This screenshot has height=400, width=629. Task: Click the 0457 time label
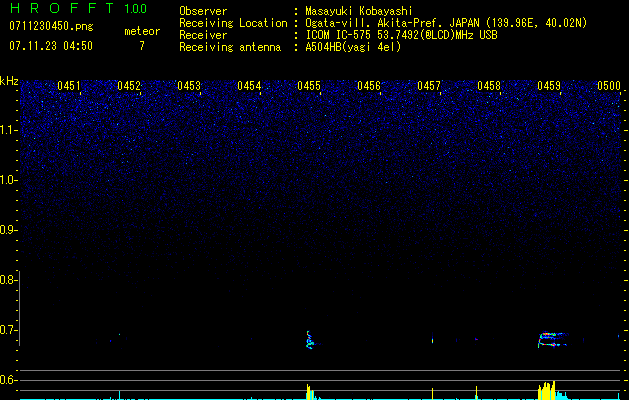pos(429,87)
